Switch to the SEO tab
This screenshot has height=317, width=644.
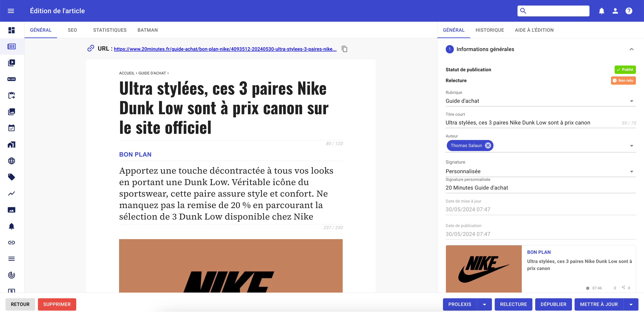tap(72, 30)
